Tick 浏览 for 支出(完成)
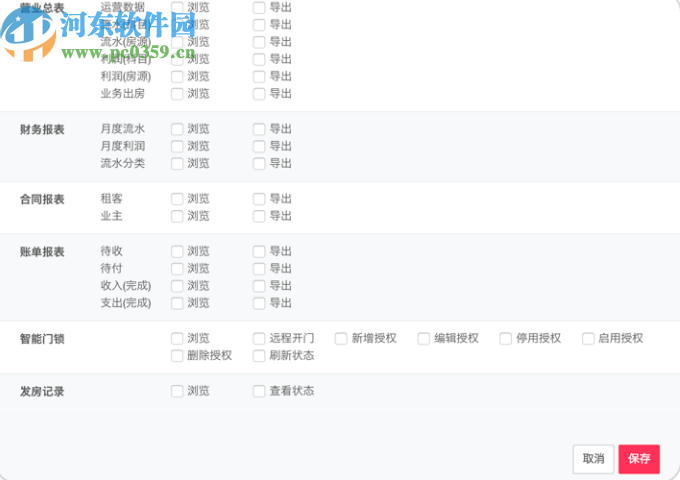This screenshot has width=680, height=480. click(177, 304)
